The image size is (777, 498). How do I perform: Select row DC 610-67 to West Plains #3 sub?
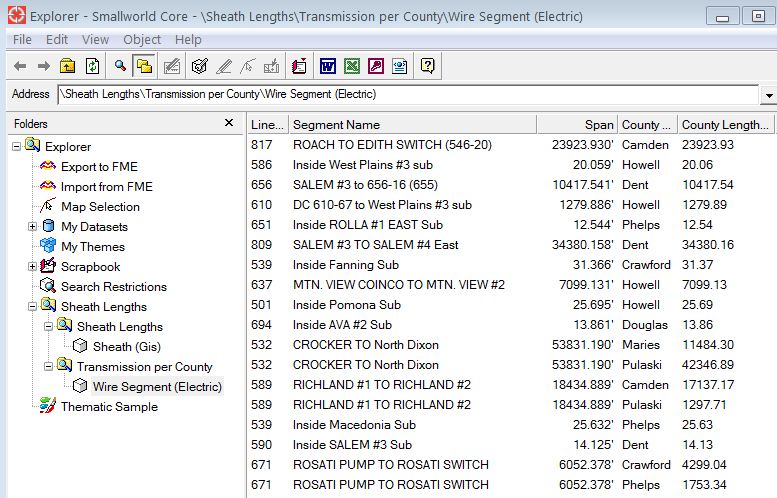(x=511, y=205)
